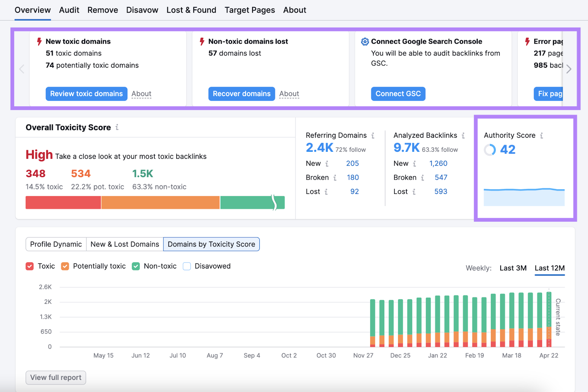This screenshot has width=588, height=392.
Task: Click the left carousel arrow
Action: click(22, 69)
